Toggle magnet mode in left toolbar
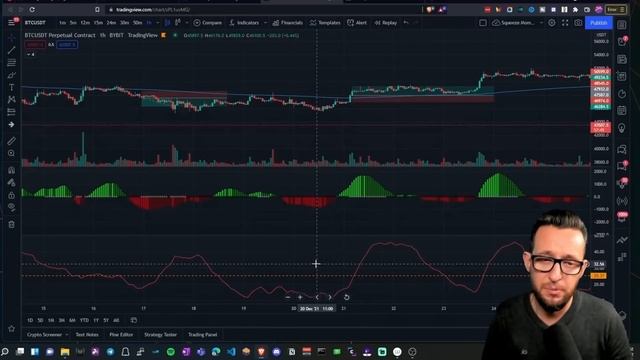 point(11,170)
